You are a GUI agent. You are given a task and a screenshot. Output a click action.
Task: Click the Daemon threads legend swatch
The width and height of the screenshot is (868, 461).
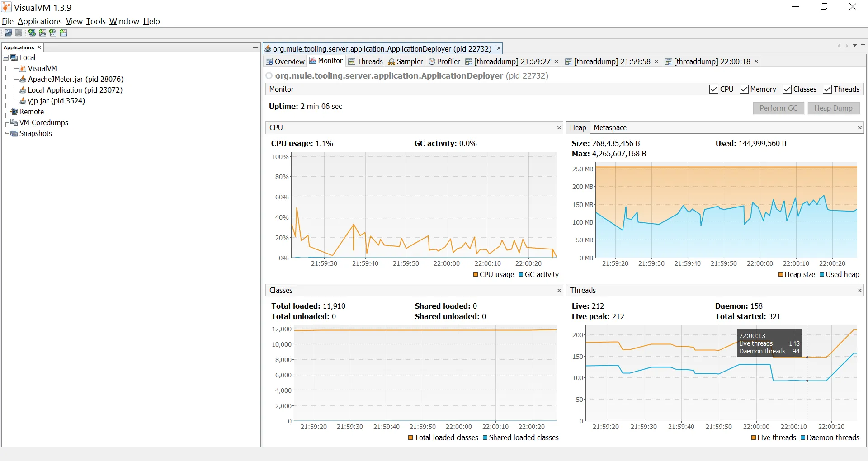click(x=803, y=437)
